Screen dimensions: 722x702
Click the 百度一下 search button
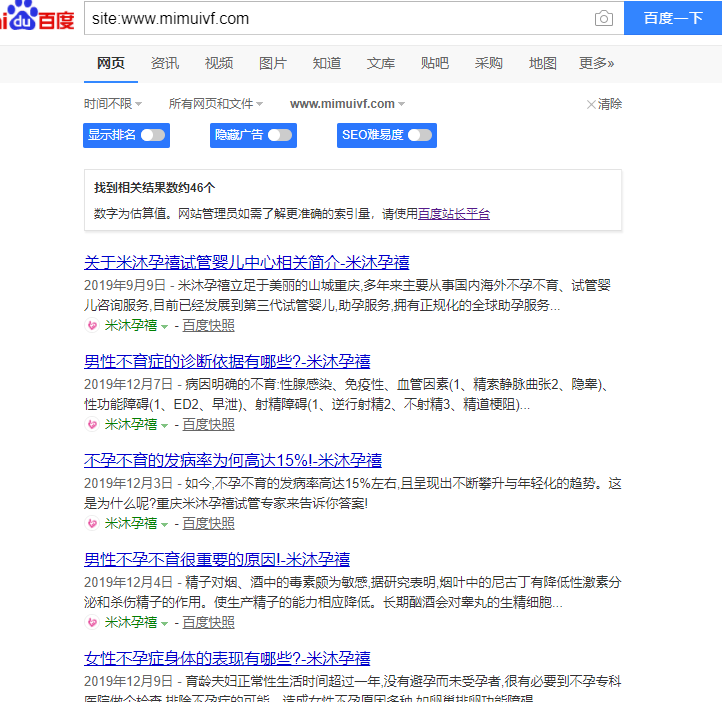[x=673, y=18]
